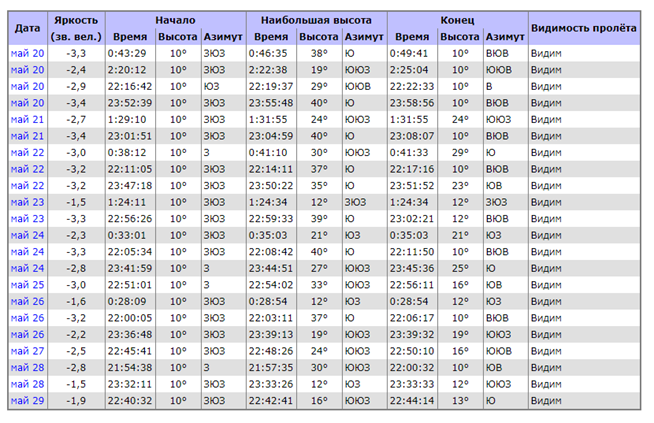Click the май 25 date link
Image resolution: width=654 pixels, height=423 pixels.
tap(27, 285)
